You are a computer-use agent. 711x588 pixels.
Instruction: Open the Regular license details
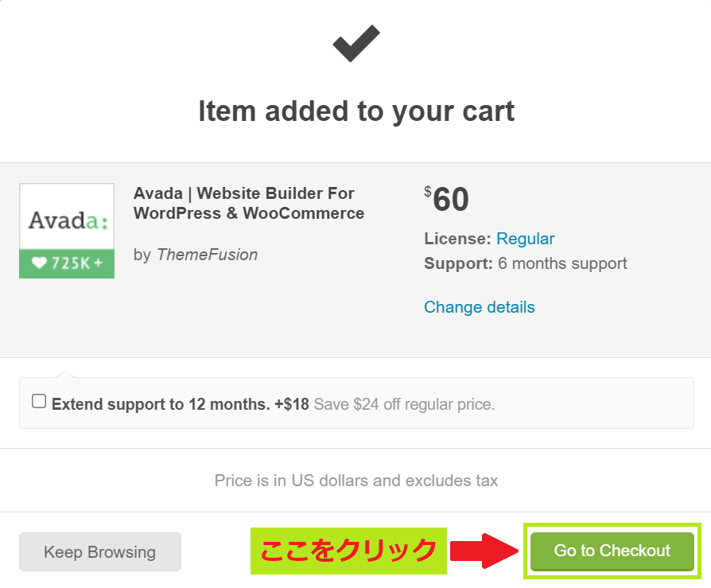[525, 238]
